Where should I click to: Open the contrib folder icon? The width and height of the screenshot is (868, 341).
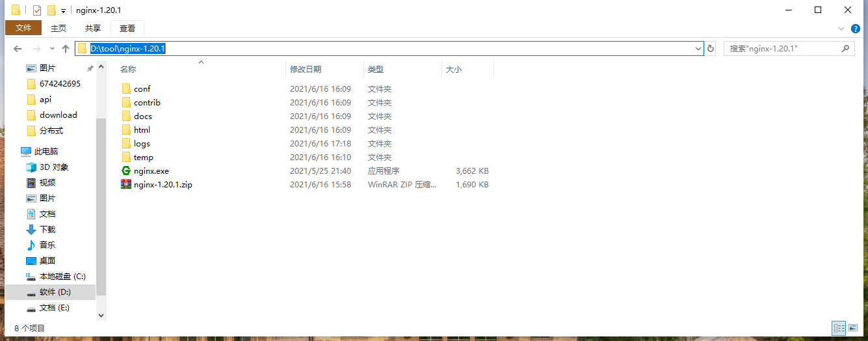126,102
